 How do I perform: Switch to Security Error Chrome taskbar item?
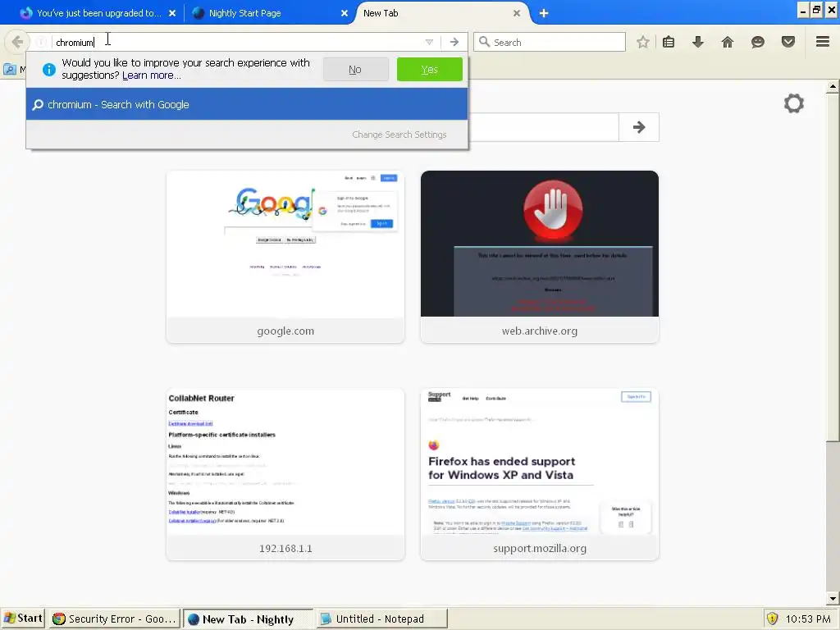pos(115,619)
